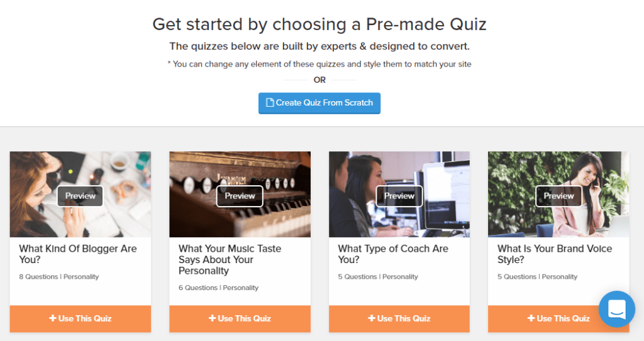644x341 pixels.
Task: Click Create Quiz From Scratch button
Action: (x=319, y=103)
